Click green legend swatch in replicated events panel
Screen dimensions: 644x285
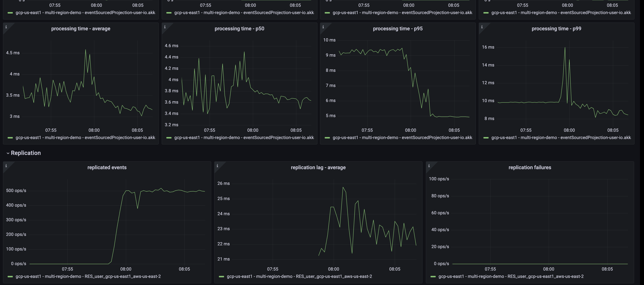click(x=10, y=276)
